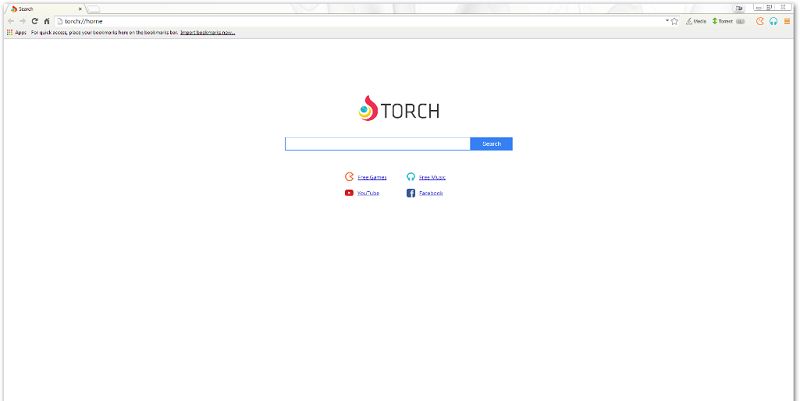Reload the current page
The height and width of the screenshot is (401, 800).
(x=35, y=21)
